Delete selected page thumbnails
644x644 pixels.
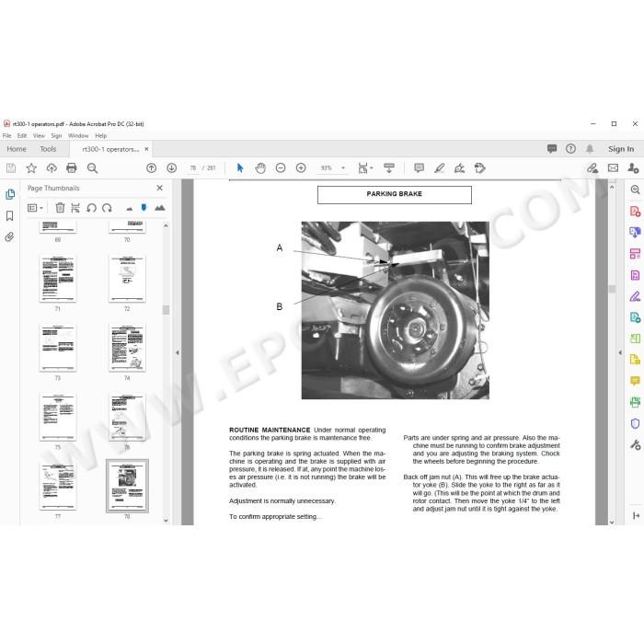[x=60, y=208]
